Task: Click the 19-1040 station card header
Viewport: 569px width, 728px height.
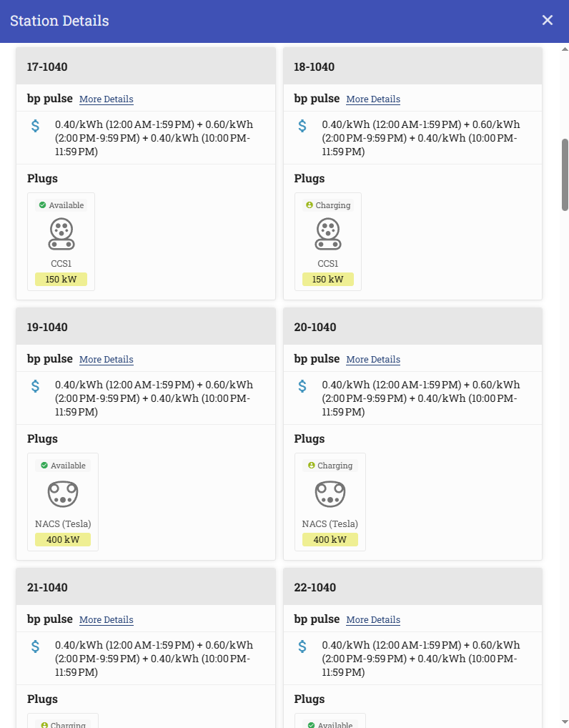Action: pos(146,327)
